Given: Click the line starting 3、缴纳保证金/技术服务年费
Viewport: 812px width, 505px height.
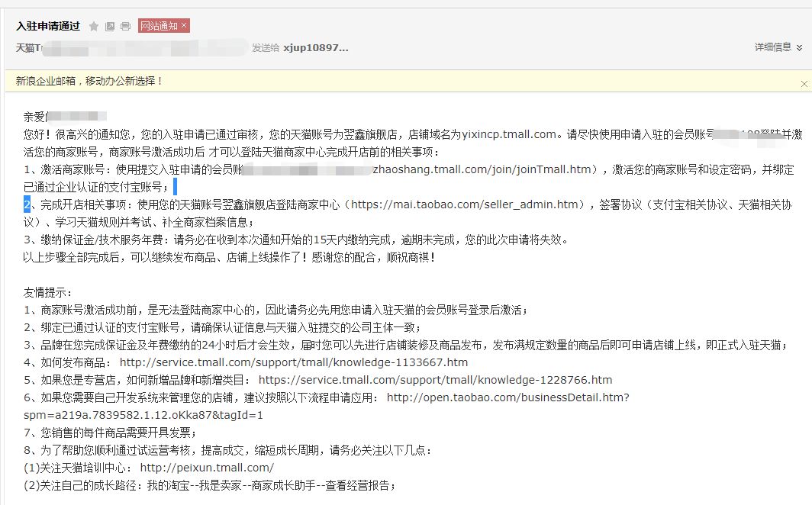Looking at the screenshot, I should [x=296, y=240].
